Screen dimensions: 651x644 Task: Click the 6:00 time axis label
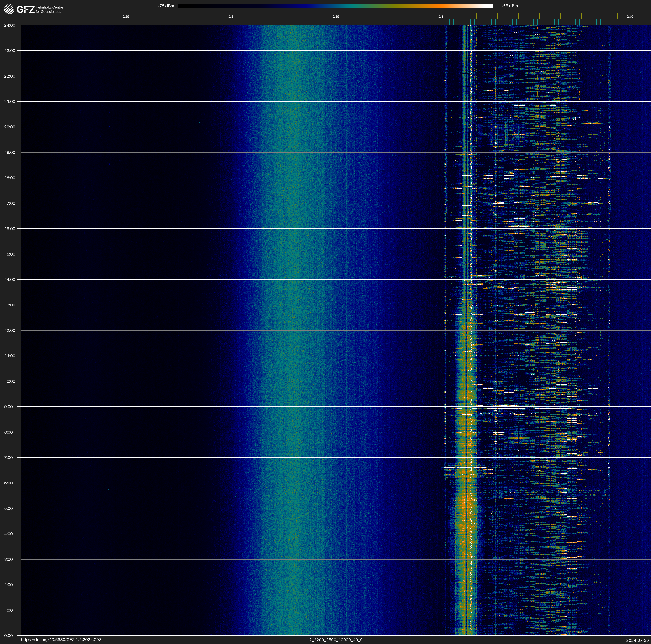[x=8, y=483]
